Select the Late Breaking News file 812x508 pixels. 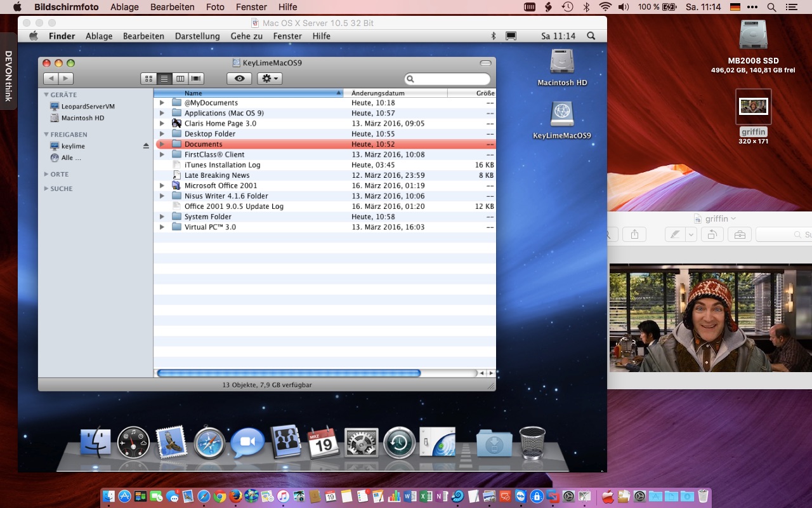coord(325,175)
